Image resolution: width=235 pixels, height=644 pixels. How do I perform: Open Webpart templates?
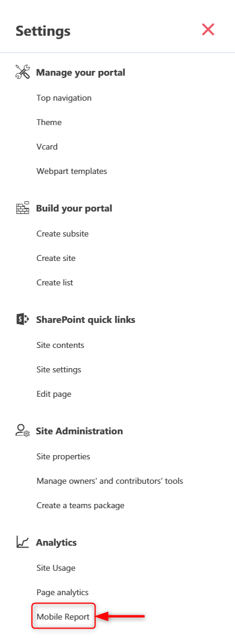pos(72,171)
